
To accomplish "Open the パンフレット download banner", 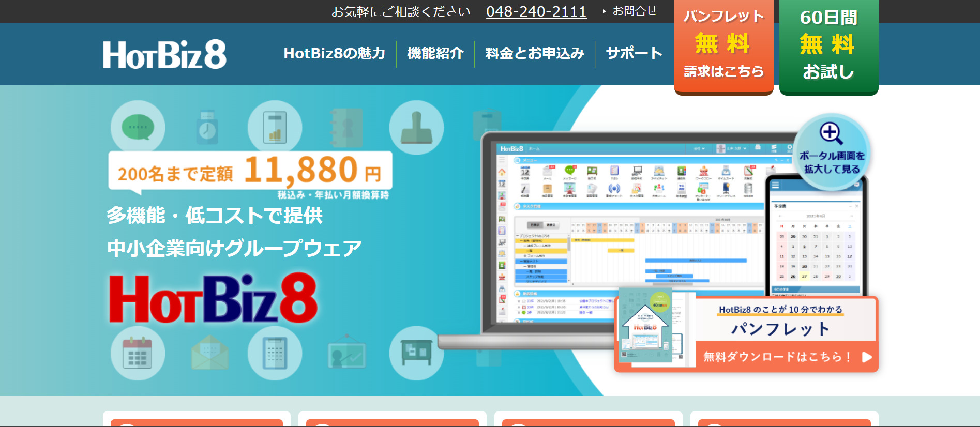I will coord(746,334).
